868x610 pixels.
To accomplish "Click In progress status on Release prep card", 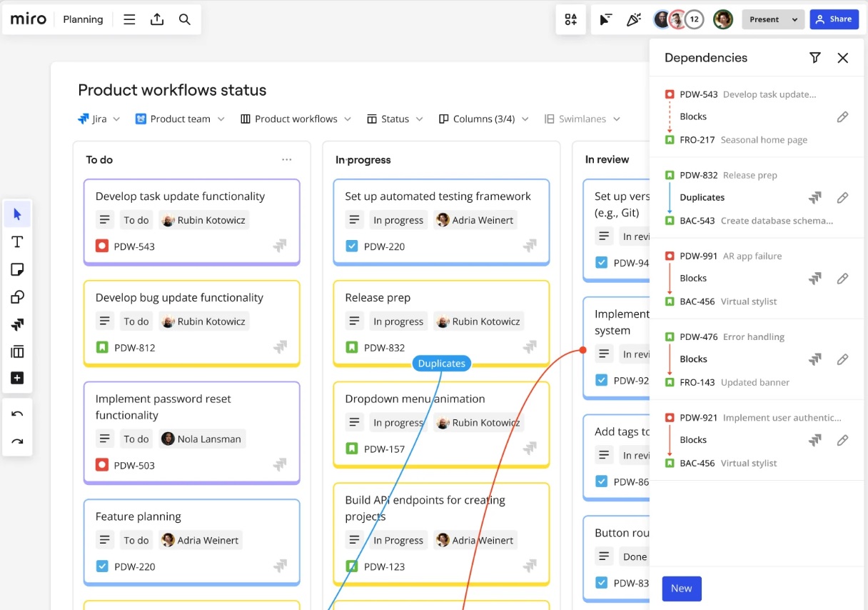I will (x=398, y=321).
